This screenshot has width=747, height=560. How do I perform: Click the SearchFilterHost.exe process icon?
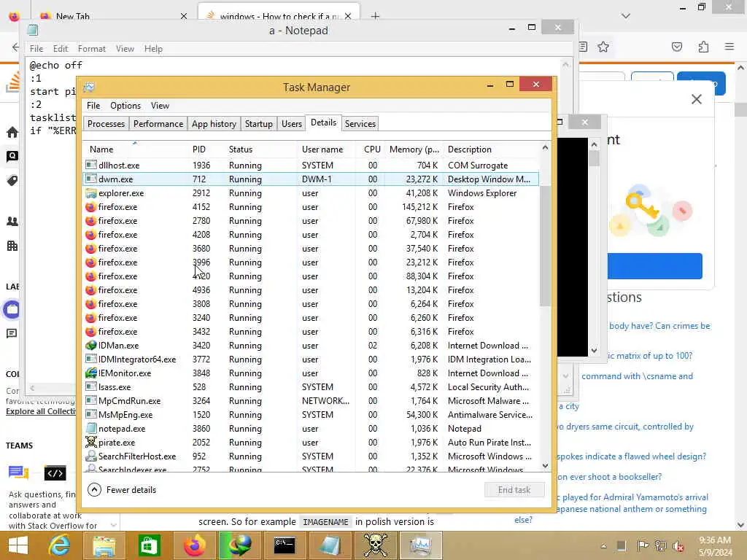pyautogui.click(x=90, y=456)
